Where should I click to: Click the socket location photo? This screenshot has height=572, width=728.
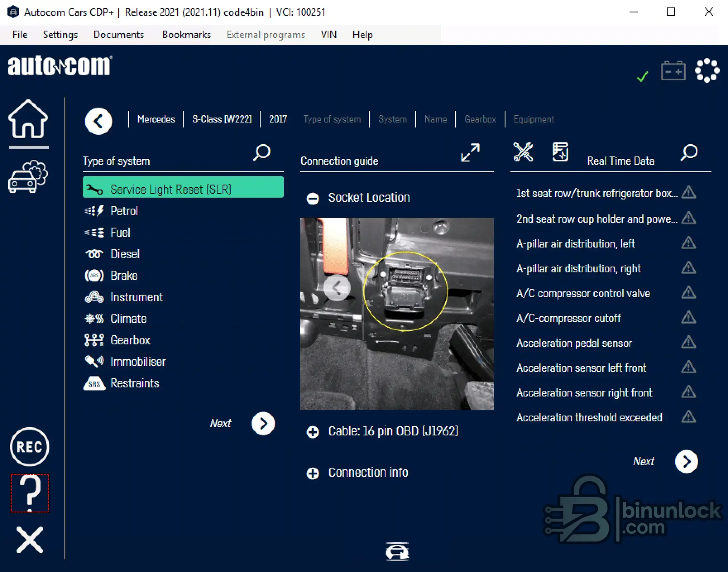[397, 314]
